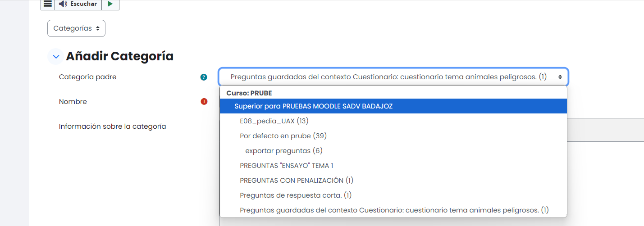Click the red required icon beside Nombre

click(204, 102)
